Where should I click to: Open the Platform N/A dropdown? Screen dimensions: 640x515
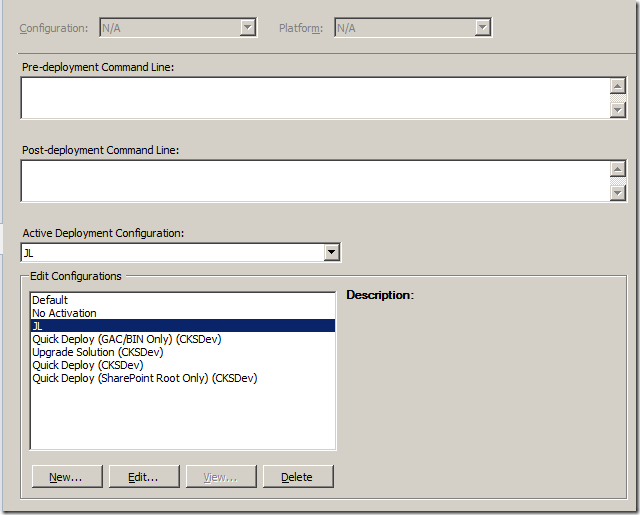[x=412, y=28]
